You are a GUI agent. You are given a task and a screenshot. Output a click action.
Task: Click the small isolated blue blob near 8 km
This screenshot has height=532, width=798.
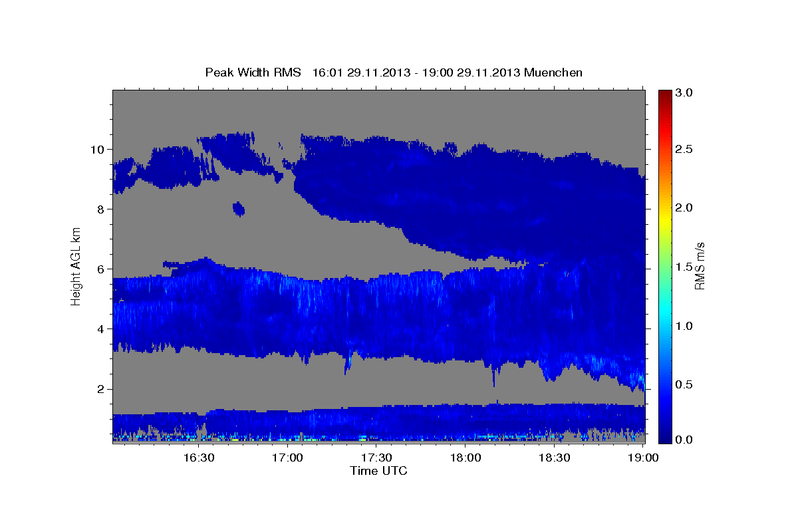[x=238, y=209]
